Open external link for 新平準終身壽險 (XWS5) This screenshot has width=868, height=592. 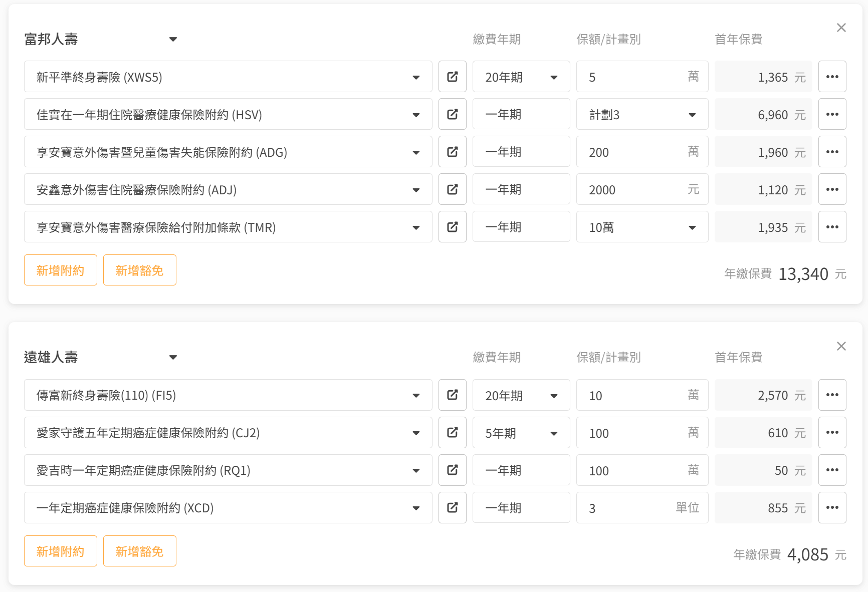452,77
